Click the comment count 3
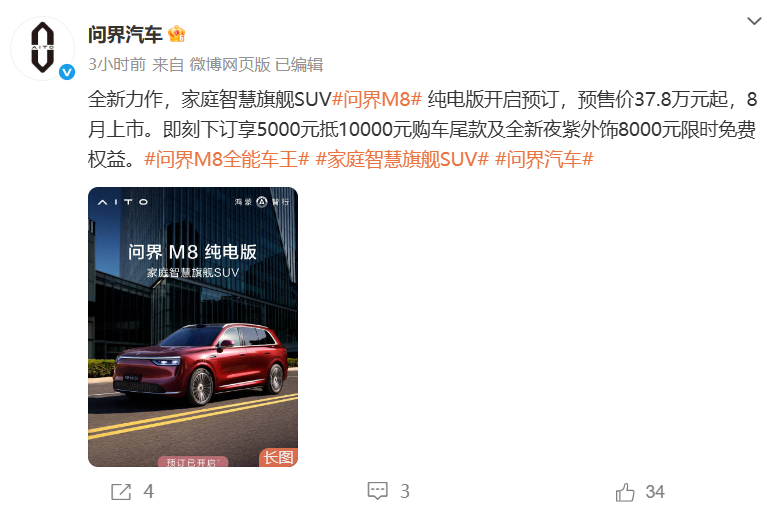Viewport: 771px width, 515px height. (x=405, y=491)
